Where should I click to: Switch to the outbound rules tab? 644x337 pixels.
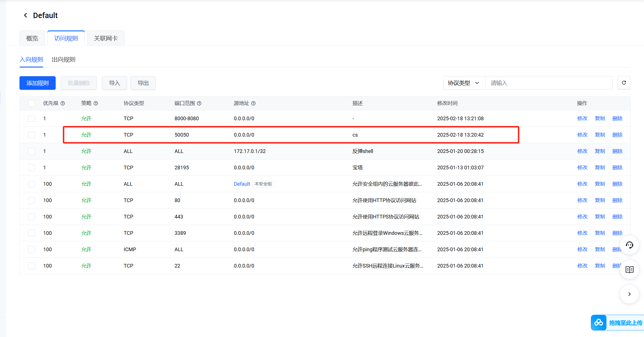coord(64,60)
